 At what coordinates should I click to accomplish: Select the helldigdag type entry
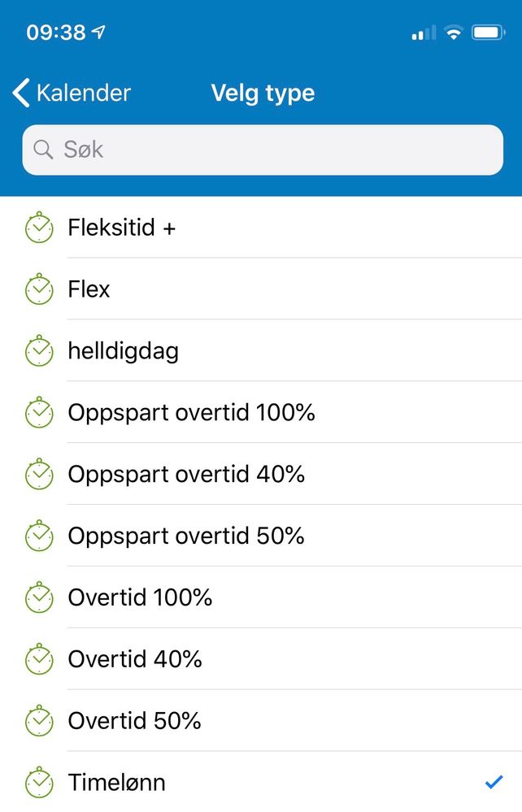(x=261, y=350)
